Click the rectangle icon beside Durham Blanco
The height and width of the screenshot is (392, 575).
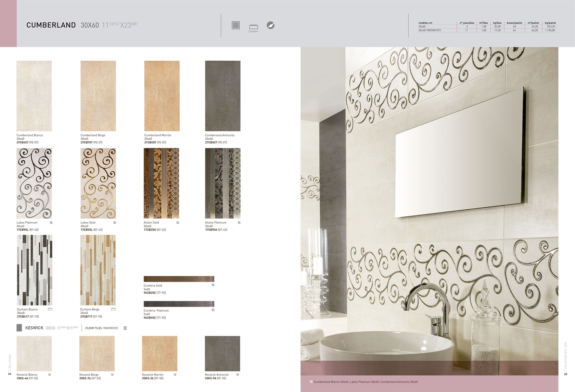click(x=50, y=309)
